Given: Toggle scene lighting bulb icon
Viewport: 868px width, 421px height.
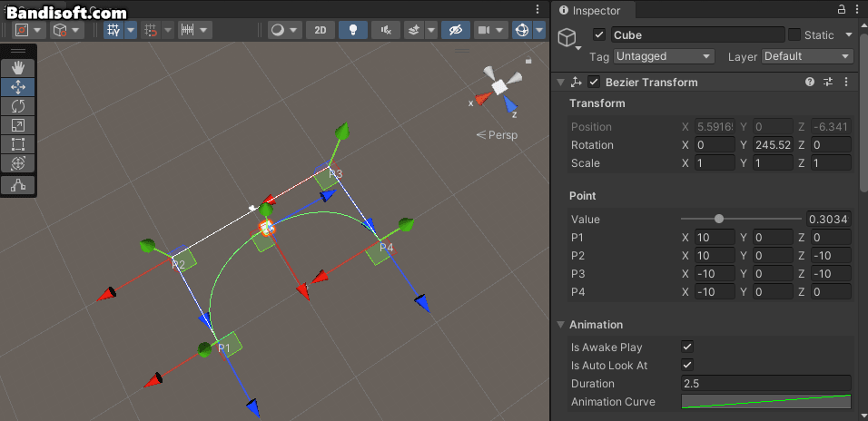Looking at the screenshot, I should click(353, 30).
